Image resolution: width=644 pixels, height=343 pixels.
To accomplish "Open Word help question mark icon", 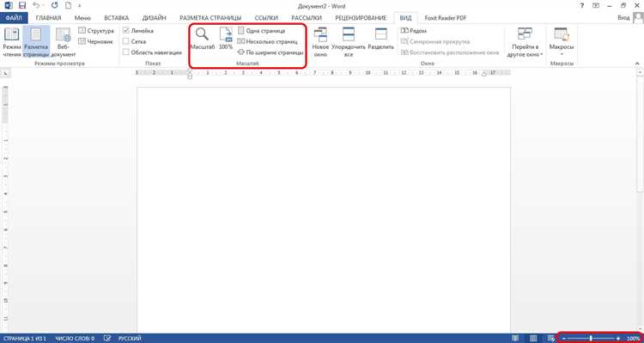I will click(581, 6).
